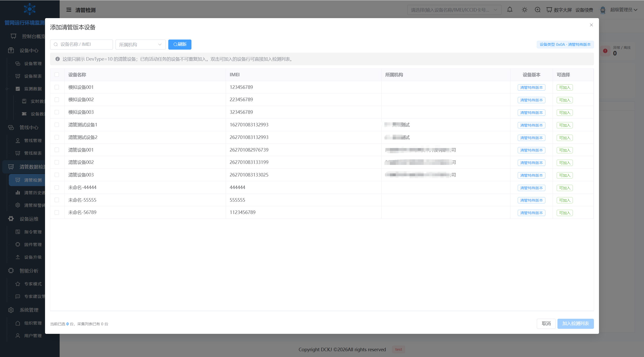Toggle the select-all header checkbox
The height and width of the screenshot is (357, 644).
(57, 75)
